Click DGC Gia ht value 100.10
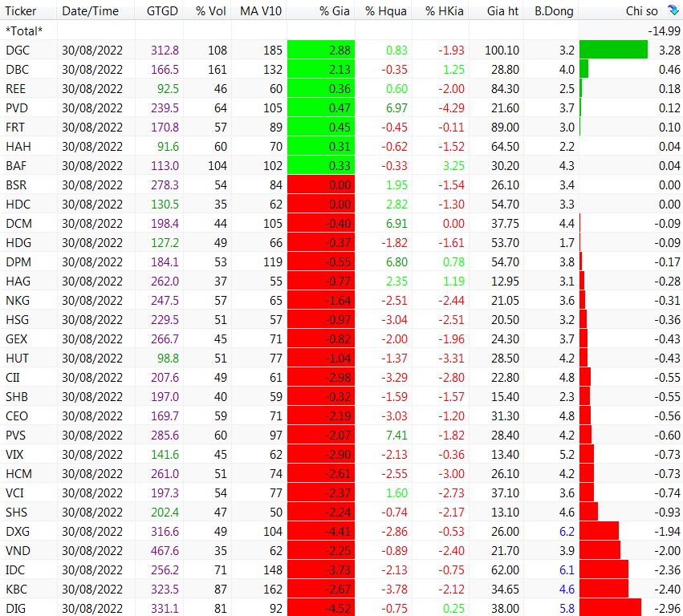Viewport: 683px width, 616px height. [x=502, y=51]
